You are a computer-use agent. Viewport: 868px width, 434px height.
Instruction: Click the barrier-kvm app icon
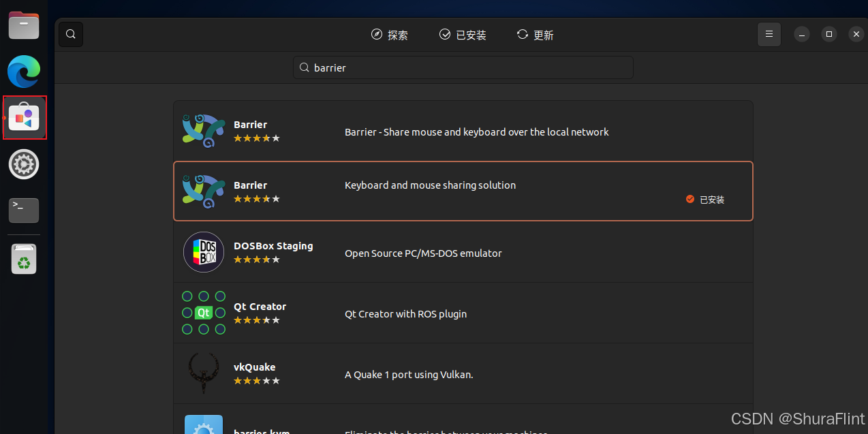point(202,426)
